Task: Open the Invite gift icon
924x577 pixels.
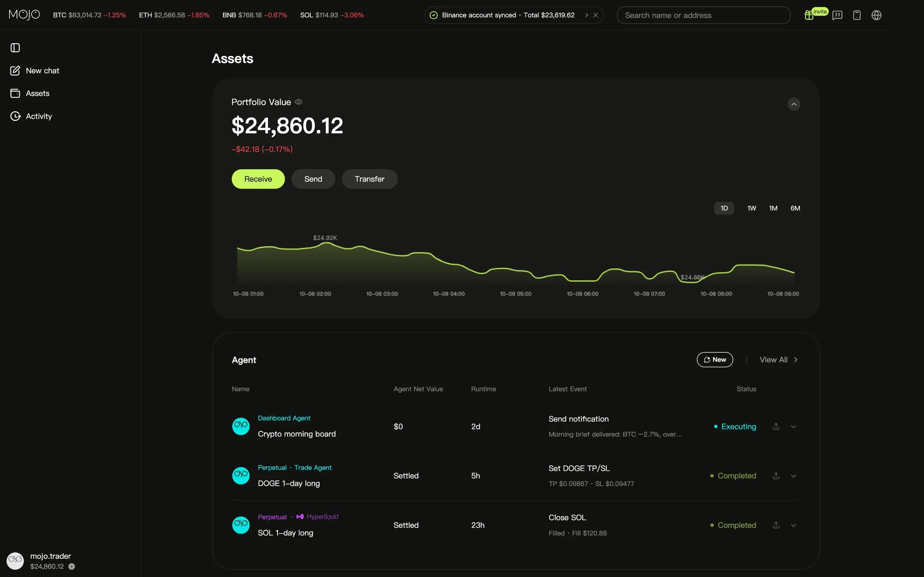Action: [x=809, y=15]
